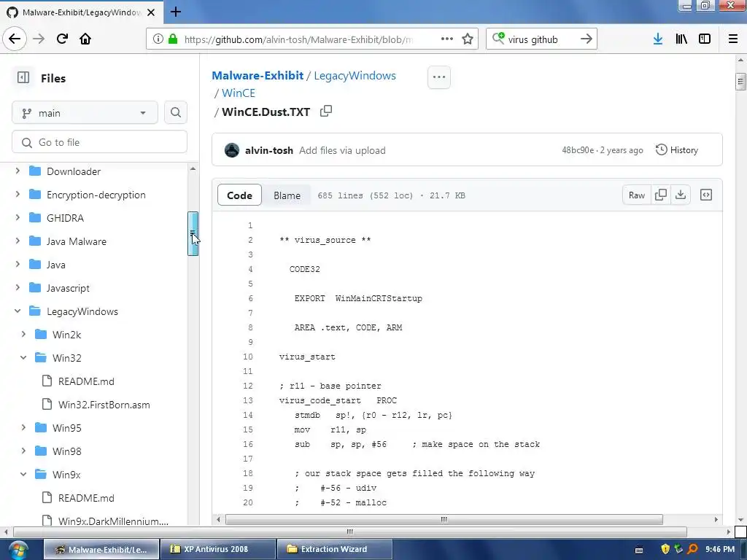The width and height of the screenshot is (747, 560).
Task: Expand the Encryption-decryption folder
Action: coord(18,194)
